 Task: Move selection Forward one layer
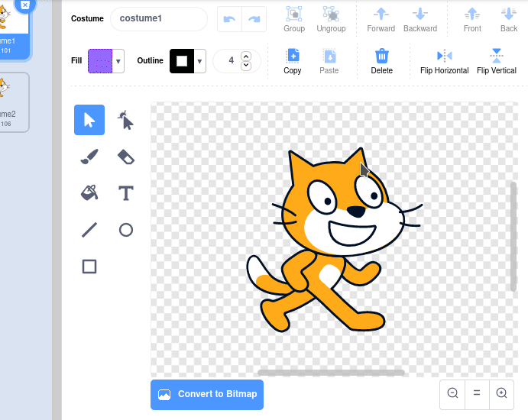(381, 20)
